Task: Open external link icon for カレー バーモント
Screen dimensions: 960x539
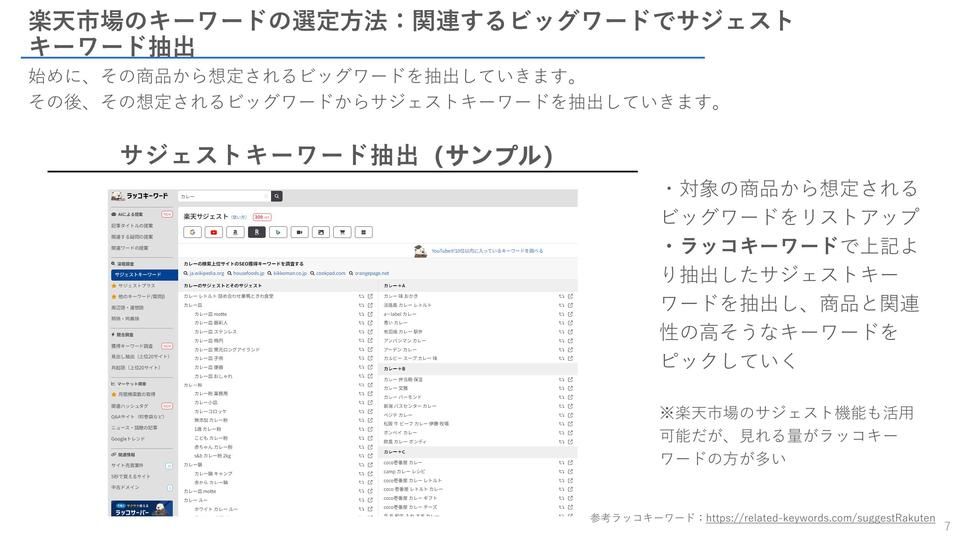Action: (x=570, y=397)
